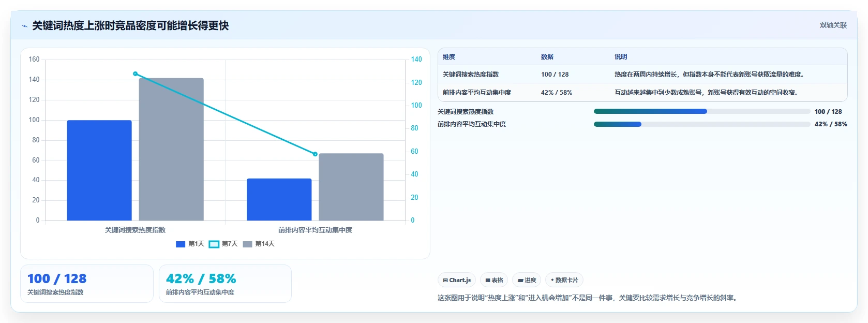The width and height of the screenshot is (868, 323).
Task: Click the icon inside the 表格 chip
Action: coord(488,280)
